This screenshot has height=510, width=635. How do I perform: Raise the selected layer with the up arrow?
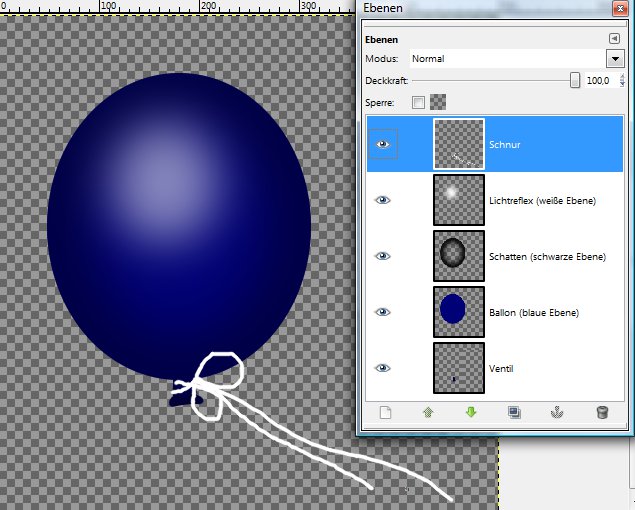428,411
